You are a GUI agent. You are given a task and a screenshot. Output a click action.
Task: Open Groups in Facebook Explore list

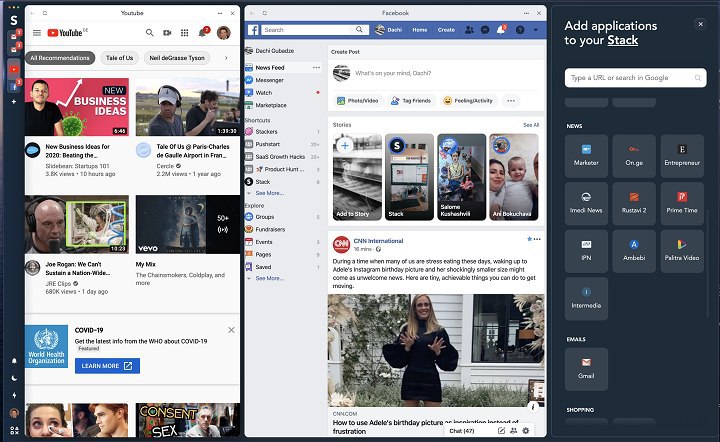point(264,217)
